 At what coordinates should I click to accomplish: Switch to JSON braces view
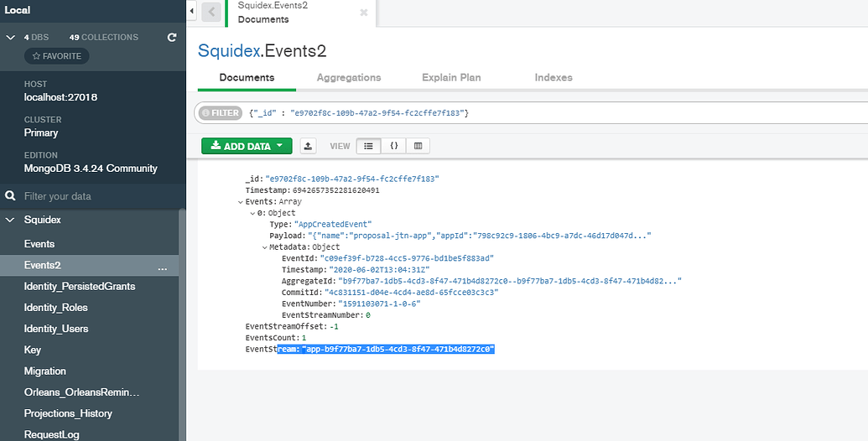pos(393,146)
